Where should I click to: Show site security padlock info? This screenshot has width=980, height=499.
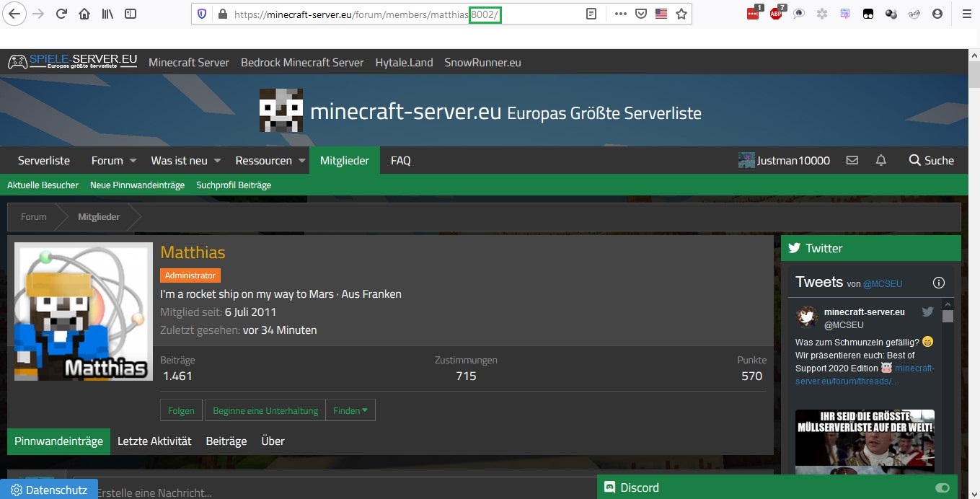tap(222, 14)
